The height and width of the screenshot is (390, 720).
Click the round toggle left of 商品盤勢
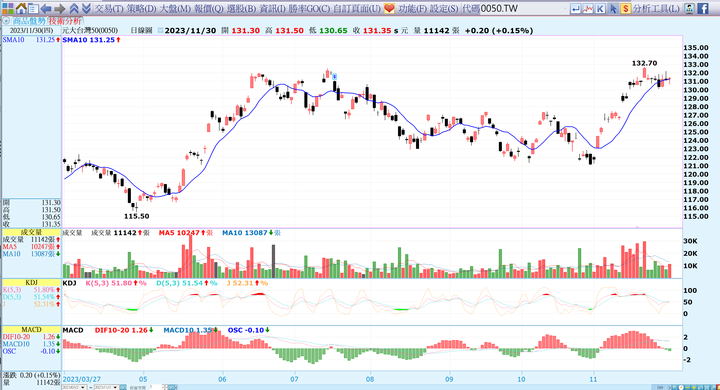[6, 21]
